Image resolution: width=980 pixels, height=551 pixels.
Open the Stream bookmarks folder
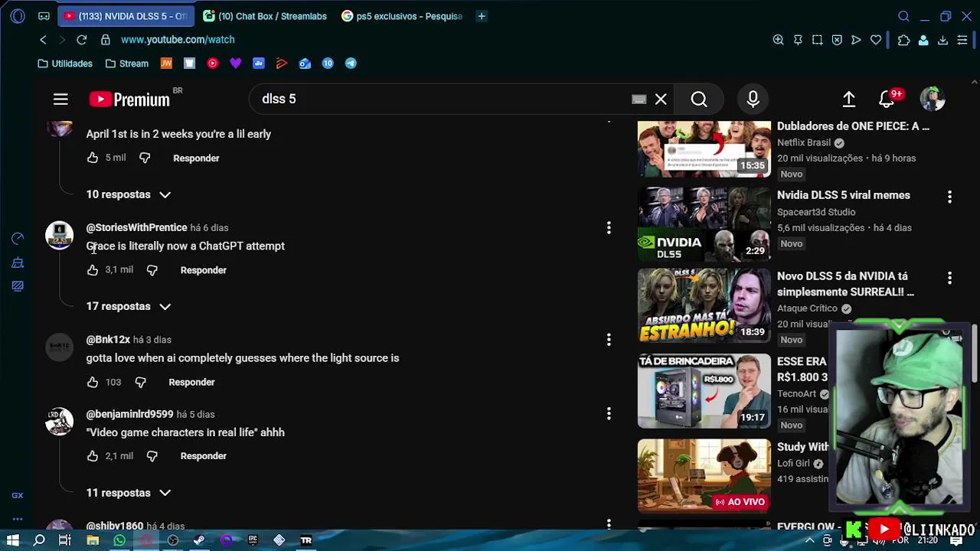127,64
